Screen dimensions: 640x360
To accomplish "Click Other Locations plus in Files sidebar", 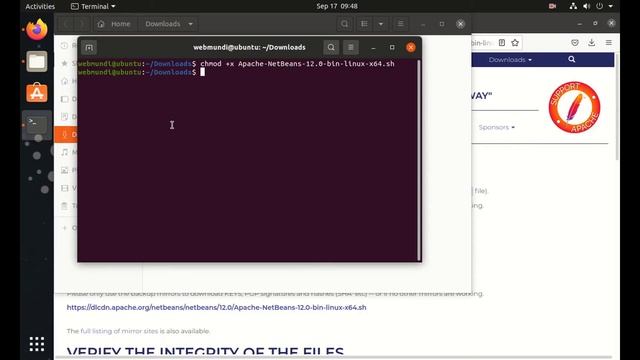I will 65,228.
